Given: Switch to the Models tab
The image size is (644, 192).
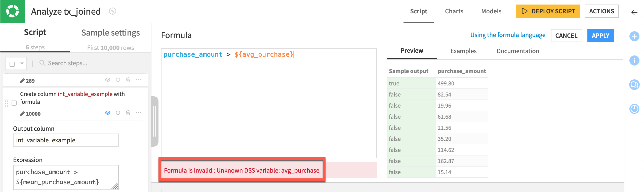Looking at the screenshot, I should coord(491,11).
